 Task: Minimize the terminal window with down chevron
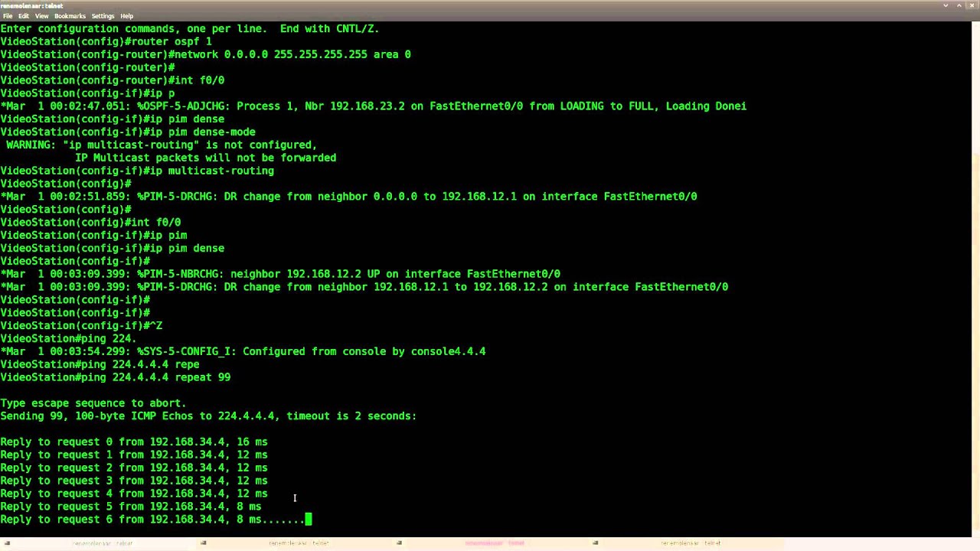(x=946, y=5)
